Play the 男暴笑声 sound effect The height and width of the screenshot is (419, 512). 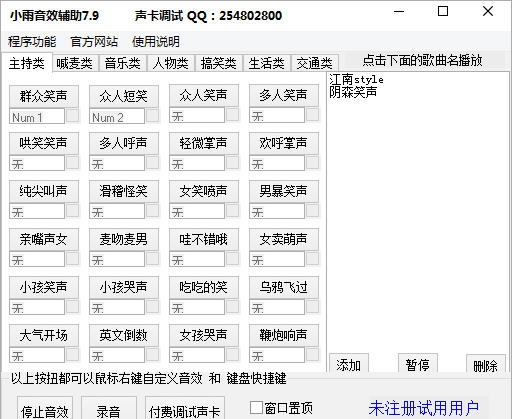pyautogui.click(x=284, y=191)
